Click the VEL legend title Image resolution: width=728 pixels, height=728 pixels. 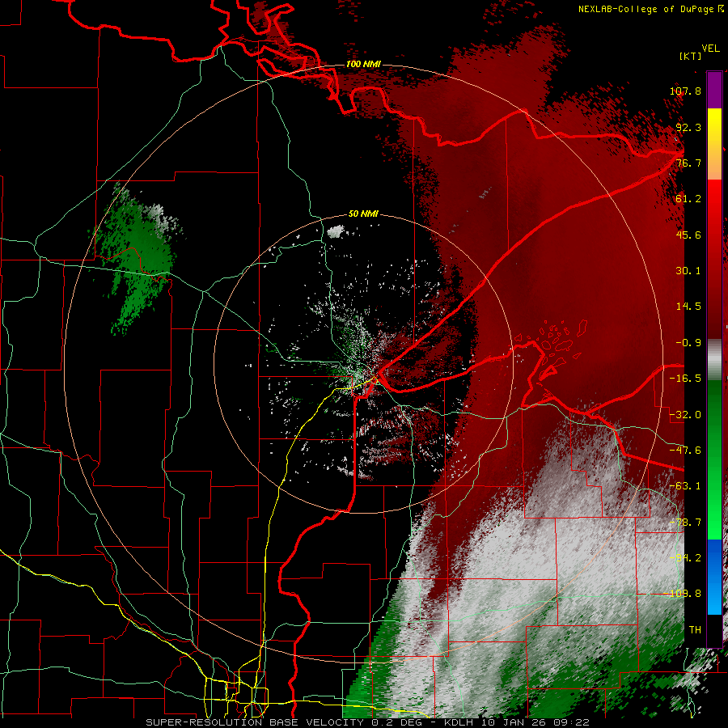(710, 49)
